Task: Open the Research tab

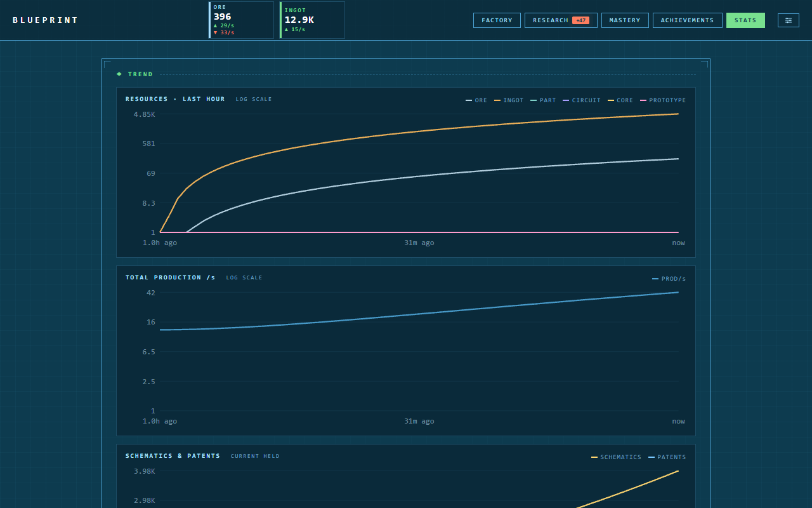Action: pyautogui.click(x=561, y=20)
